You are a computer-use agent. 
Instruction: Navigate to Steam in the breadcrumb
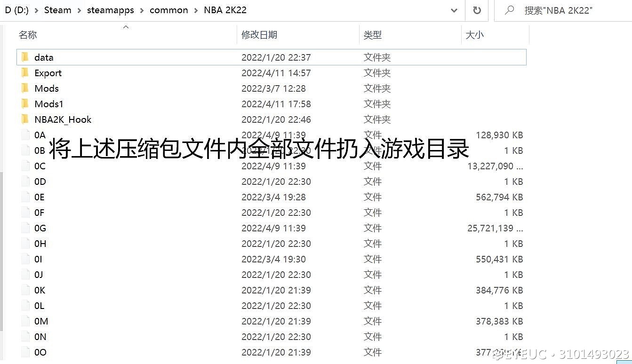click(57, 10)
